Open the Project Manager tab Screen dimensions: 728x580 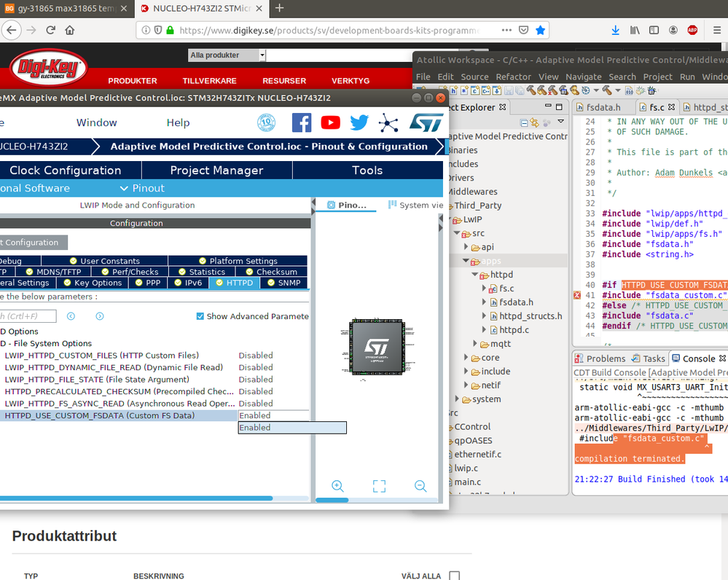tap(217, 171)
